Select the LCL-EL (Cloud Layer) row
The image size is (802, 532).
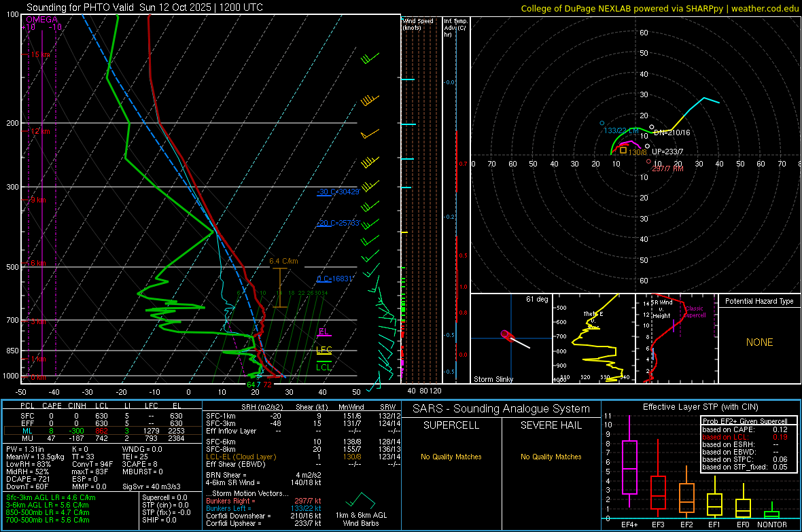(x=303, y=457)
